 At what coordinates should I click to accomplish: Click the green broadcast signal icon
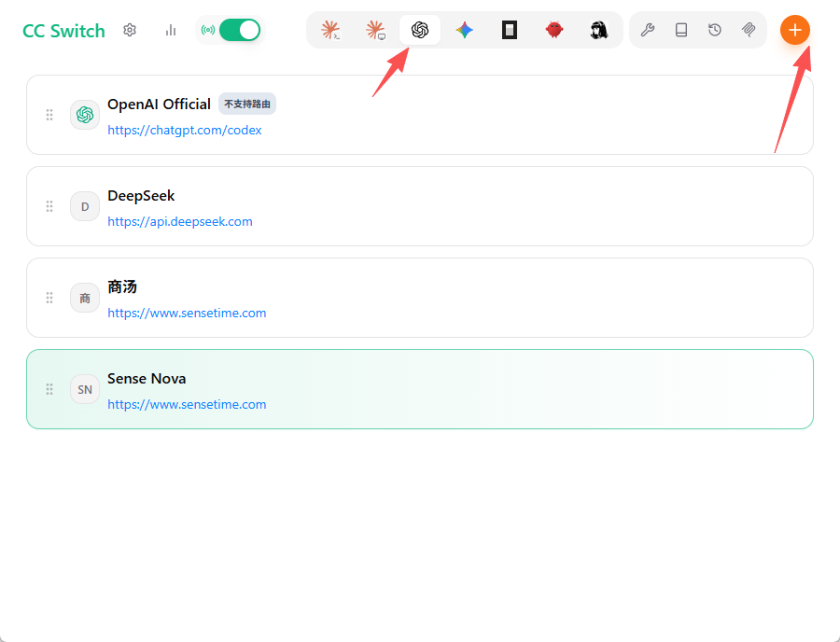pos(208,30)
